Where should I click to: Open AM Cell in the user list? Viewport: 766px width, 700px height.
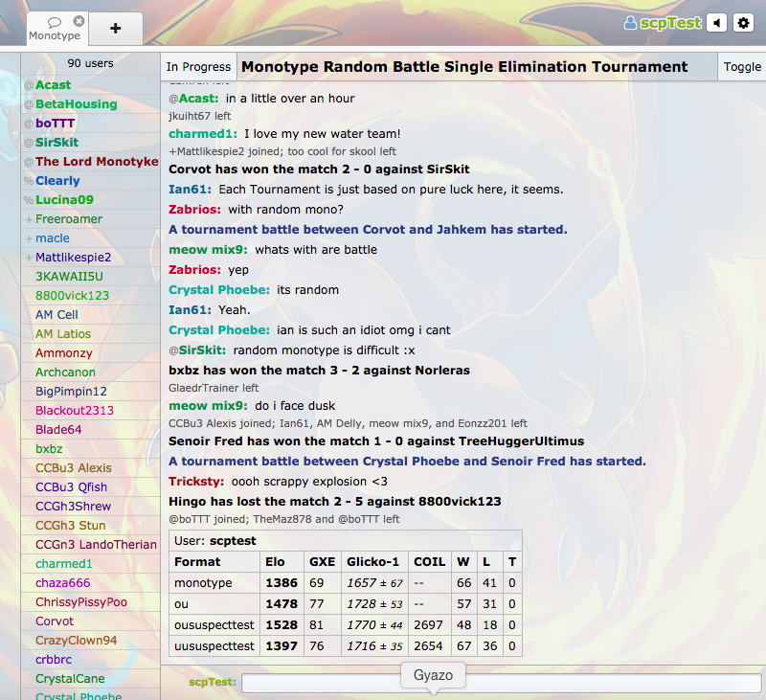(91, 315)
